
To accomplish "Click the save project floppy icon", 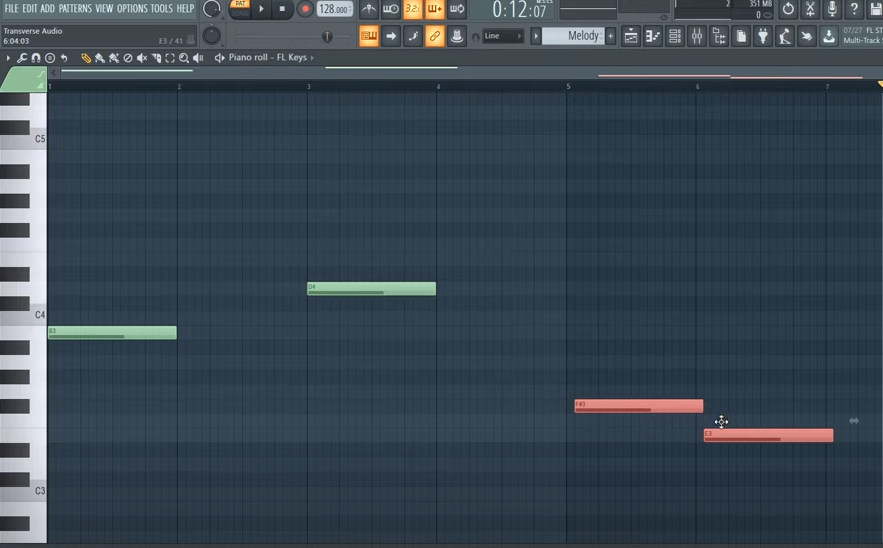I will tap(876, 9).
